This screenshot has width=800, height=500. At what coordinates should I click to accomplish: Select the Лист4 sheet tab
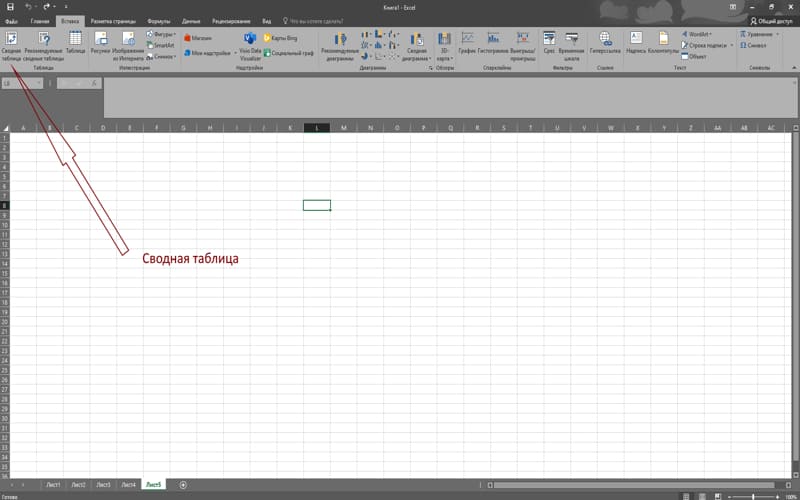coord(128,485)
